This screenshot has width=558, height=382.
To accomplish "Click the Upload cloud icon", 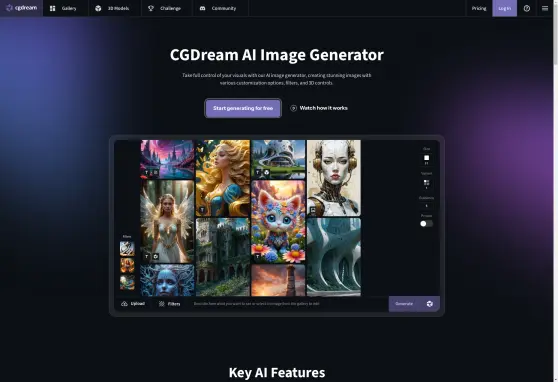I will [x=124, y=304].
